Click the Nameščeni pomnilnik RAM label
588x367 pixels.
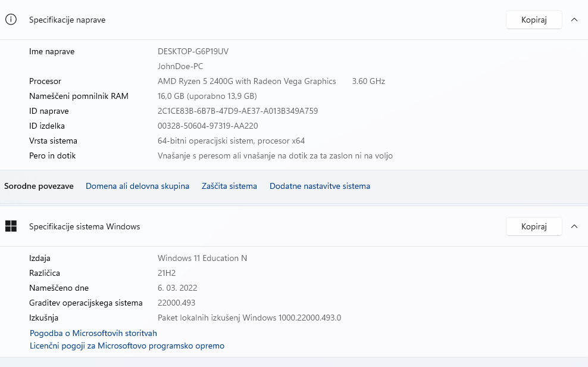pos(79,96)
